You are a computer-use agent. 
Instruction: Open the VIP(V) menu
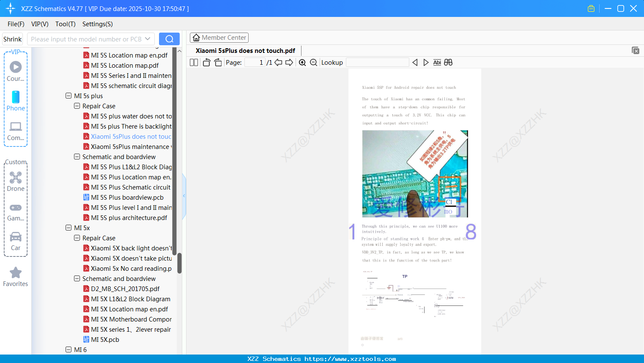40,24
